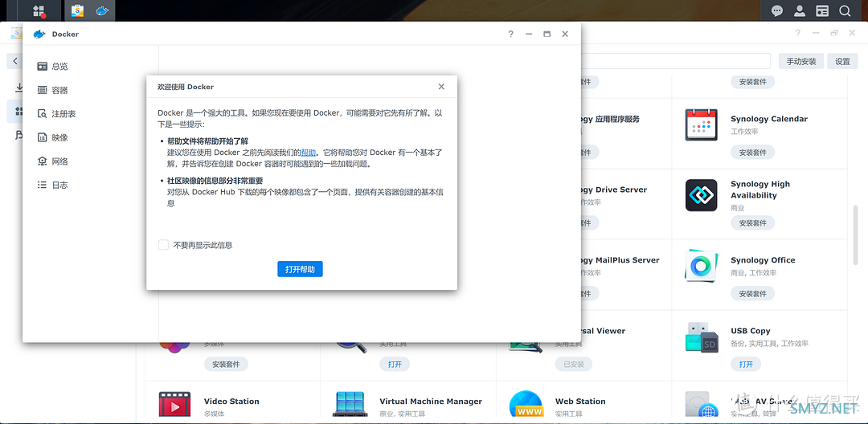
Task: Click the Synology Drive Server title
Action: coord(614,190)
